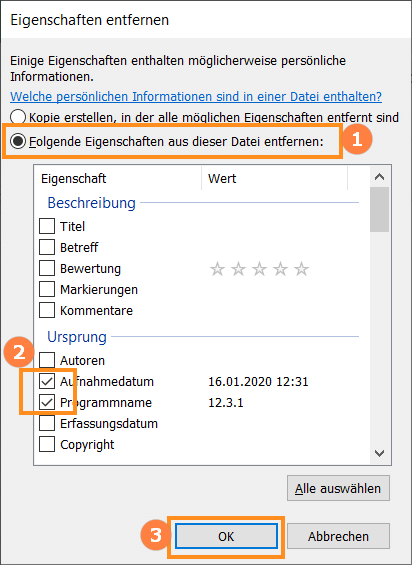Click the second rating star in Bewertung row
The height and width of the screenshot is (565, 412).
pos(238,269)
